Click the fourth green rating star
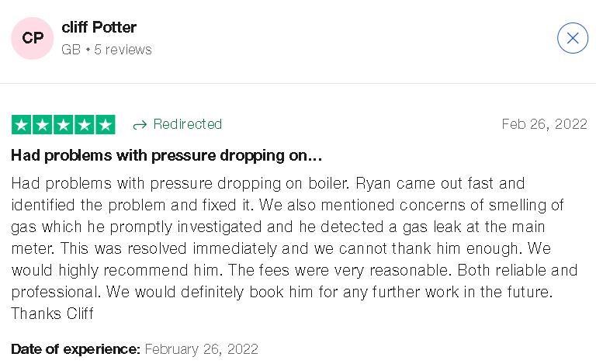 pos(84,125)
